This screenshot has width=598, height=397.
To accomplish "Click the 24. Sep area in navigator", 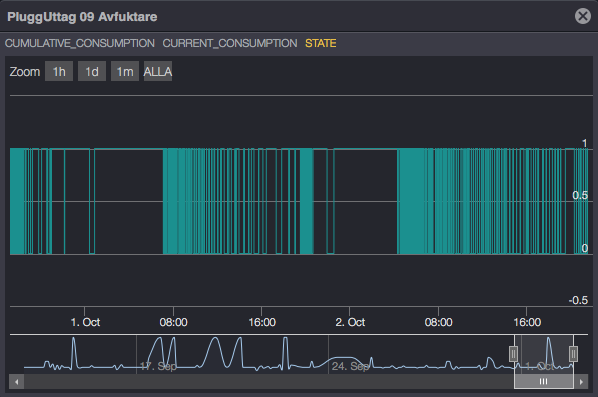I will tap(350, 366).
